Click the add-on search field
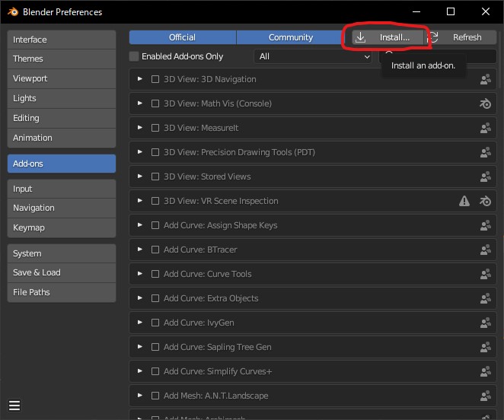 438,56
